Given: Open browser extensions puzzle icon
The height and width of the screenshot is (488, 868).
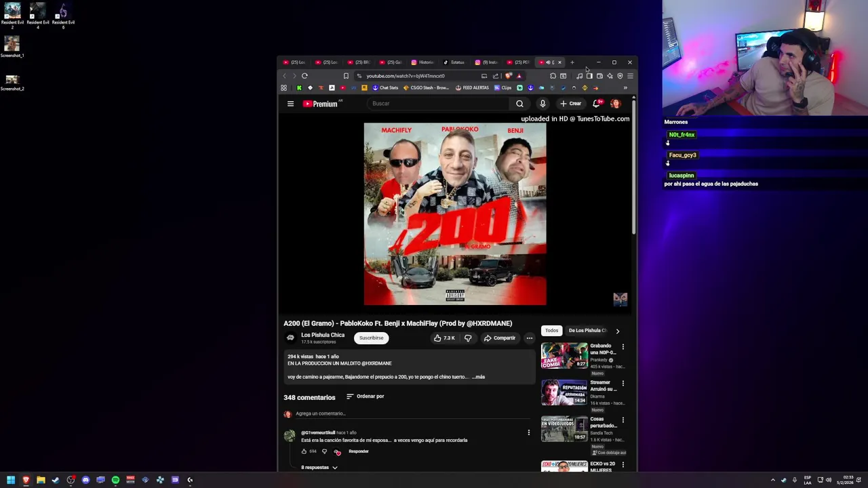Looking at the screenshot, I should (x=553, y=76).
